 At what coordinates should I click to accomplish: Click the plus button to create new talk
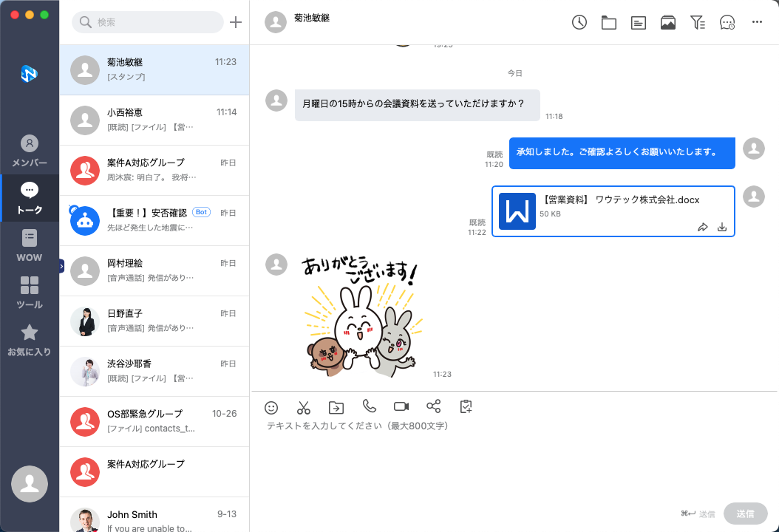tap(236, 22)
